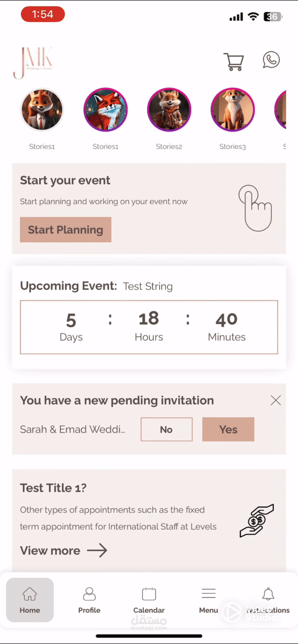Tap the pointing hand icon
298x644 pixels.
point(255,208)
